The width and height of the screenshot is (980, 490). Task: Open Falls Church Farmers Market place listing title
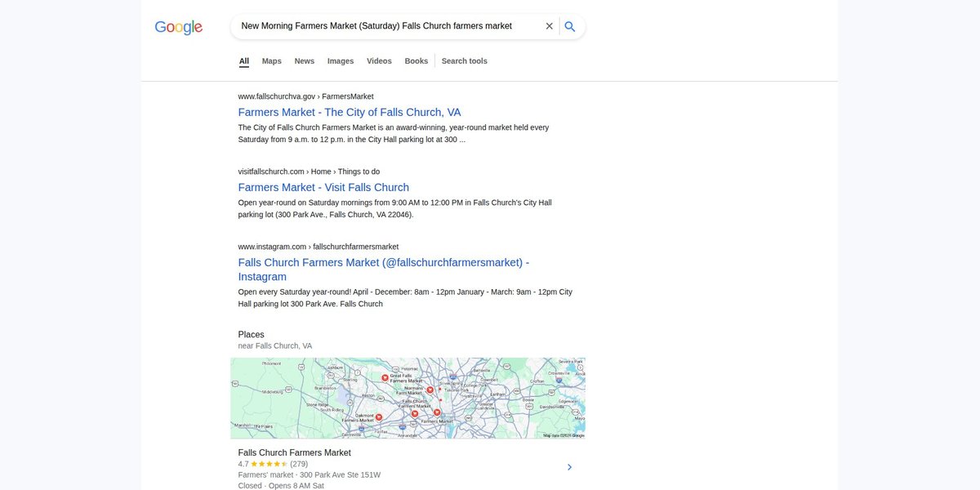295,452
